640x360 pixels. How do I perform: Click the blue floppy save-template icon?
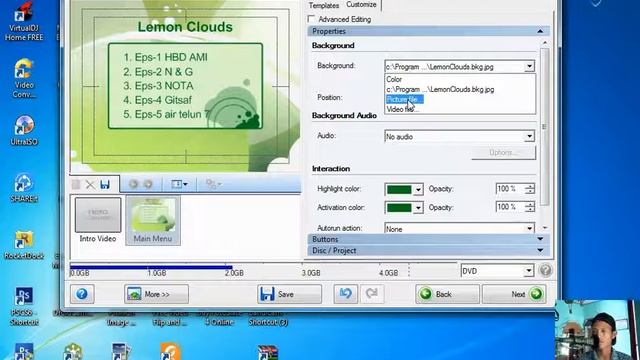point(105,184)
